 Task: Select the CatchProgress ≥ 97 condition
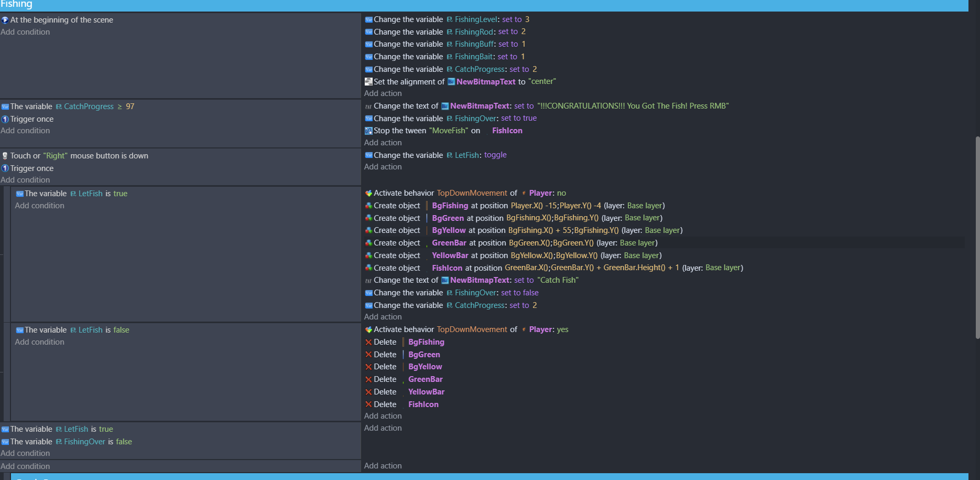[68, 106]
